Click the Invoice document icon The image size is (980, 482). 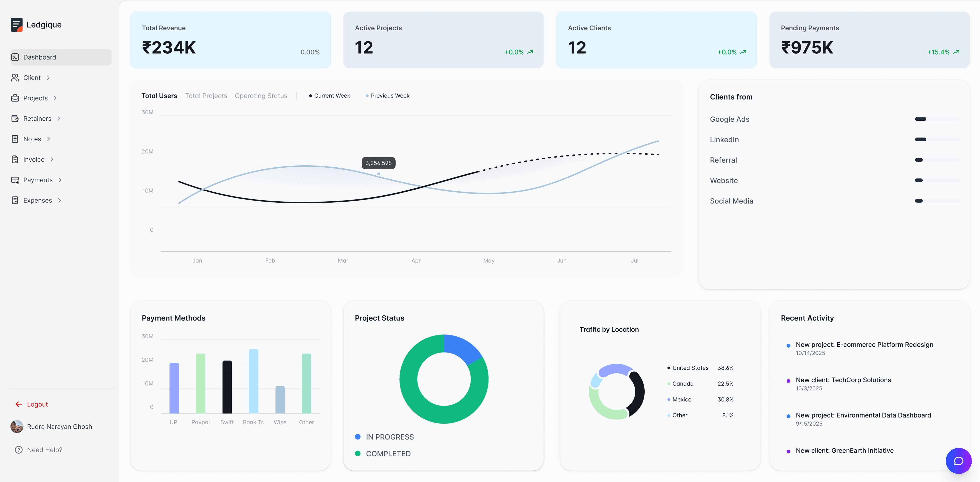tap(15, 159)
